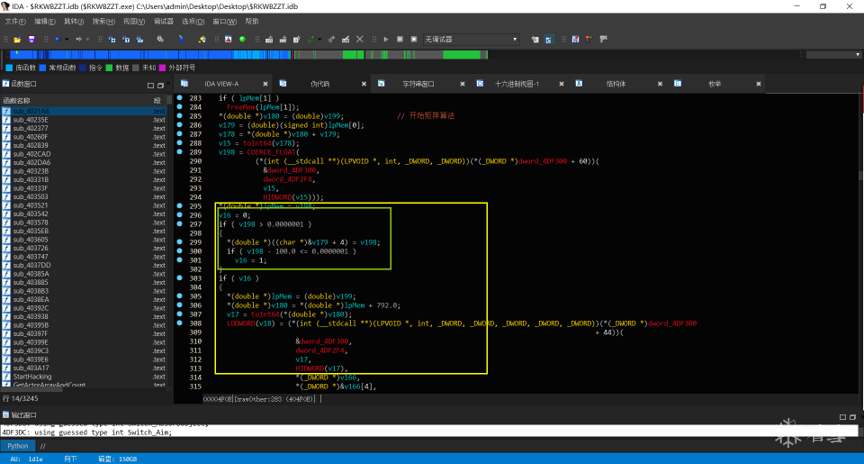Image resolution: width=864 pixels, height=464 pixels.
Task: Click the open file folder icon
Action: (x=19, y=40)
